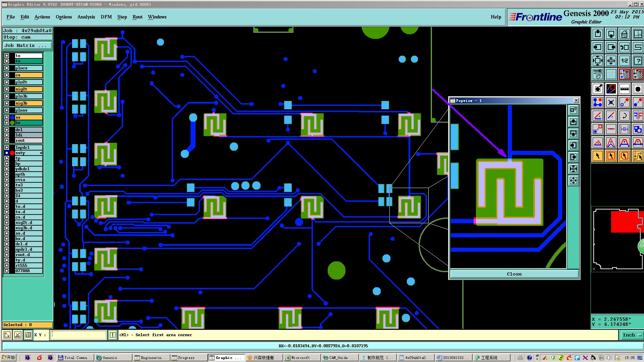Click the blue ss layer color dot
The image size is (644, 362).
pos(12,117)
